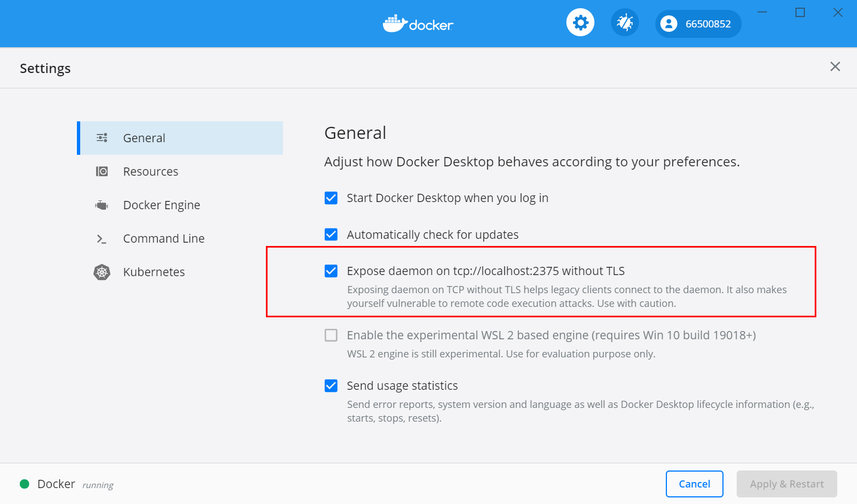
Task: Click the Command Line prompt icon
Action: [x=102, y=238]
